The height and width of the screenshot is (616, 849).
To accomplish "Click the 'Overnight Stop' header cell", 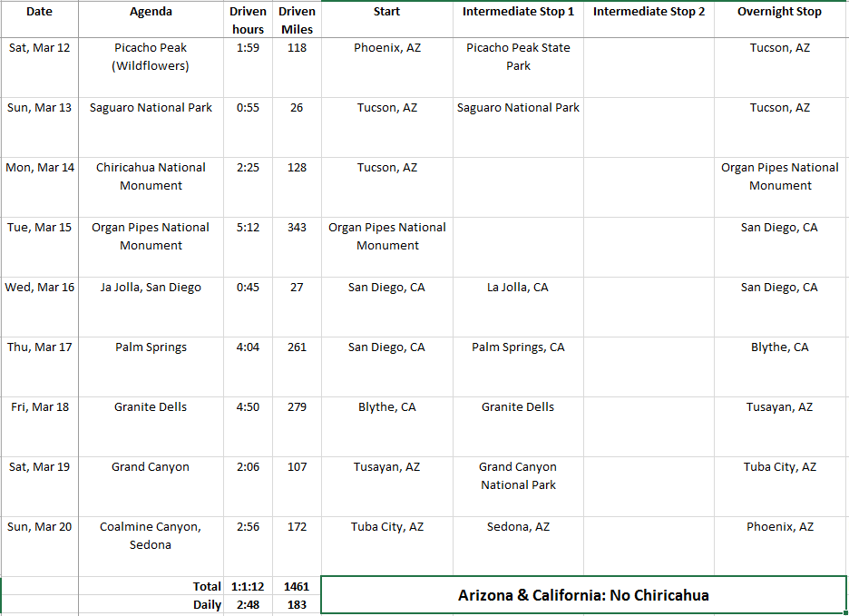I will (780, 13).
